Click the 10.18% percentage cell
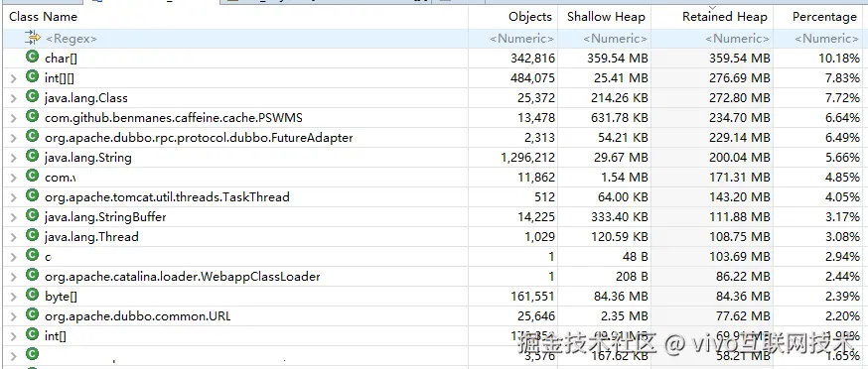868x369 pixels. (x=839, y=59)
